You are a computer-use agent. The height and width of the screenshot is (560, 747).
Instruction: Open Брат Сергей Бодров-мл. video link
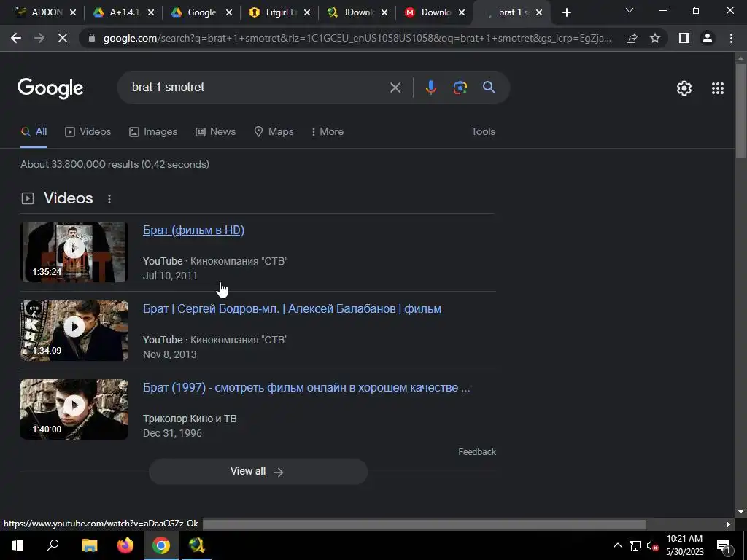[292, 309]
